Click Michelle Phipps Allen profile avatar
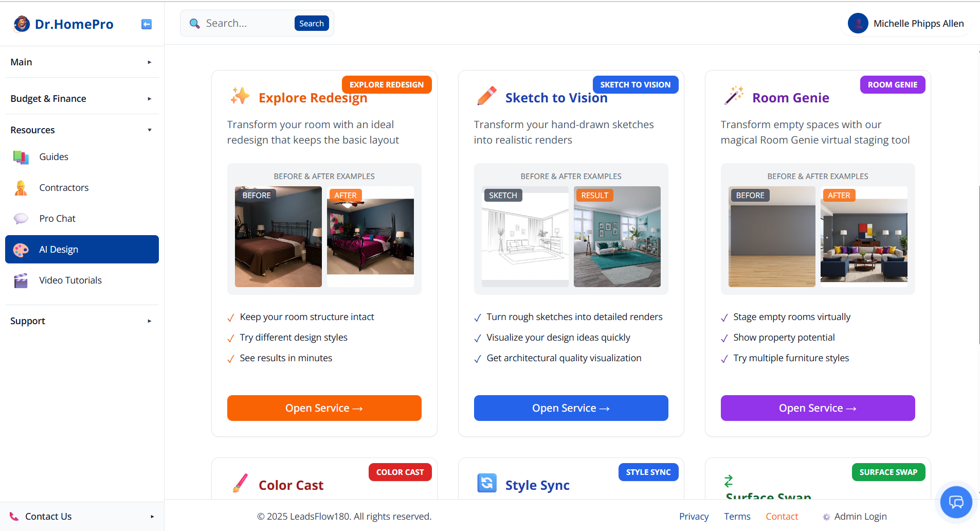This screenshot has width=980, height=531. point(858,23)
